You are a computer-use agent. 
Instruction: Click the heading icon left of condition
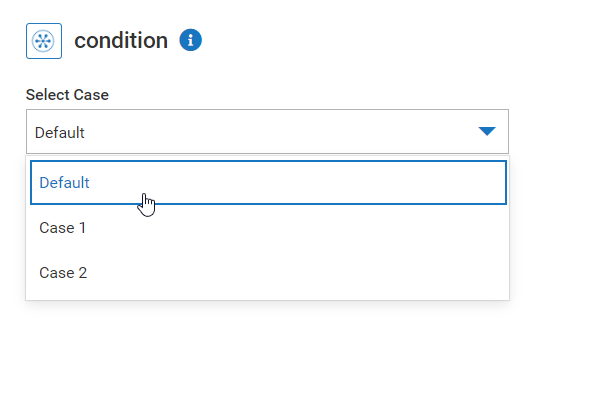tap(44, 41)
